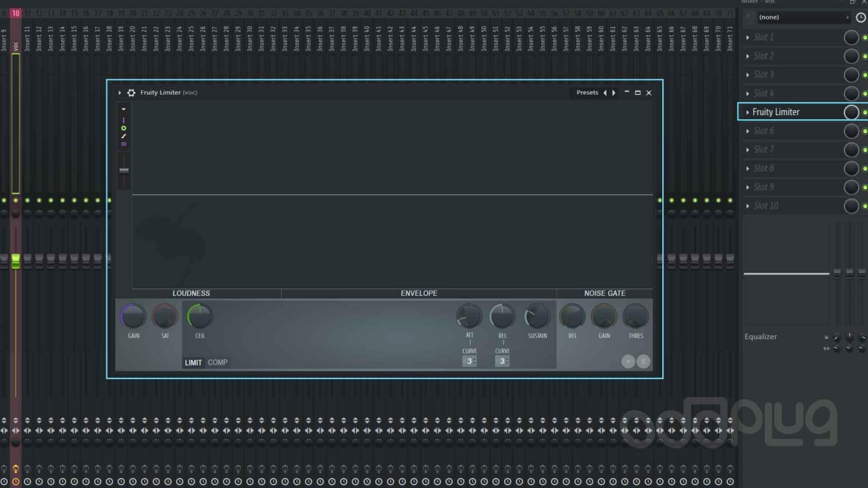Open the Fruity Limiter gear settings icon
This screenshot has height=488, width=868.
coord(131,93)
